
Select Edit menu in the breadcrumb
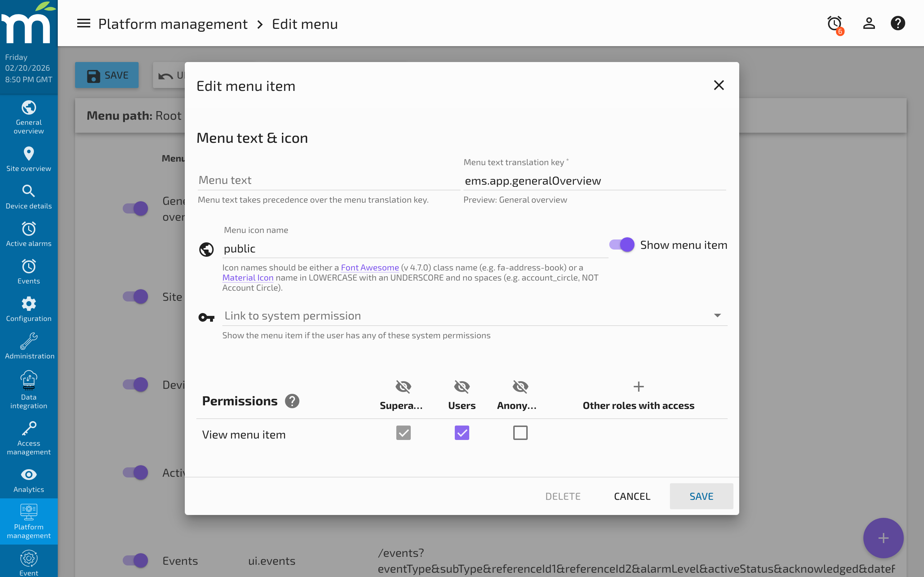pyautogui.click(x=304, y=24)
